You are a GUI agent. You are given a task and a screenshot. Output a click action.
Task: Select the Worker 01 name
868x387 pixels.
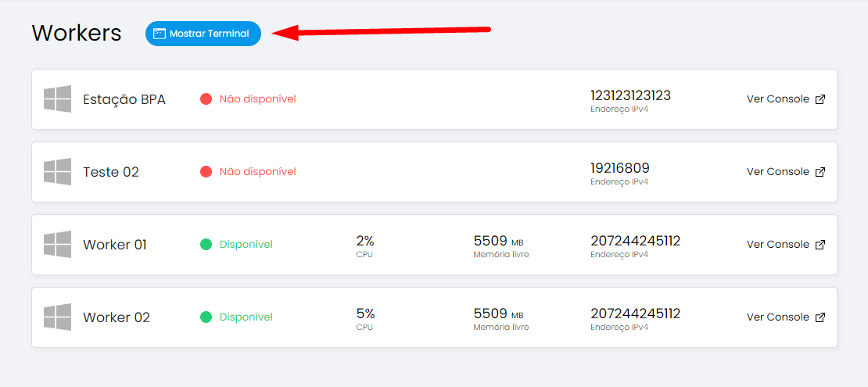(115, 245)
